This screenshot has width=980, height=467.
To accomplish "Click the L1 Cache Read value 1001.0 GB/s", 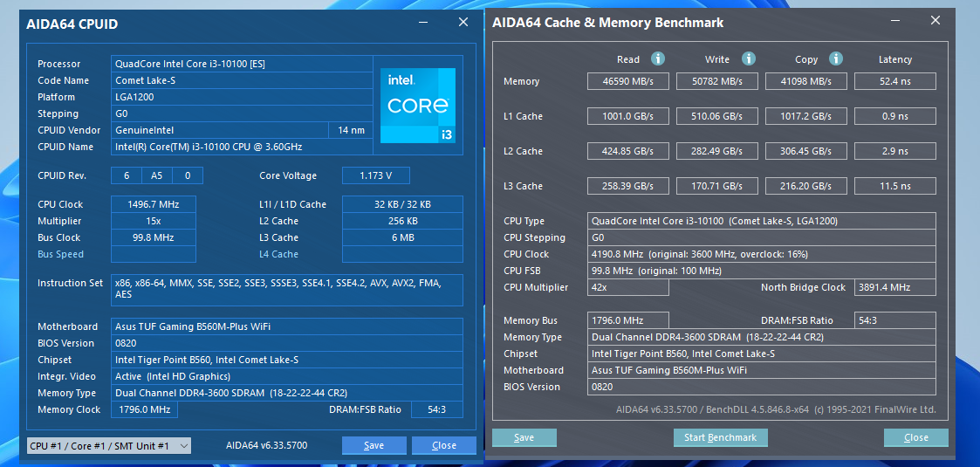I will (x=628, y=116).
